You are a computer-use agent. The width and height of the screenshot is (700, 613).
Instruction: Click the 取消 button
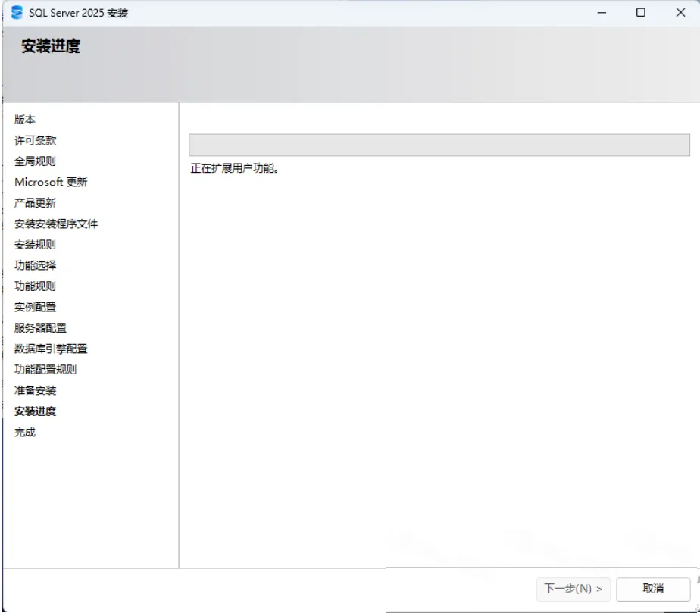pyautogui.click(x=653, y=589)
